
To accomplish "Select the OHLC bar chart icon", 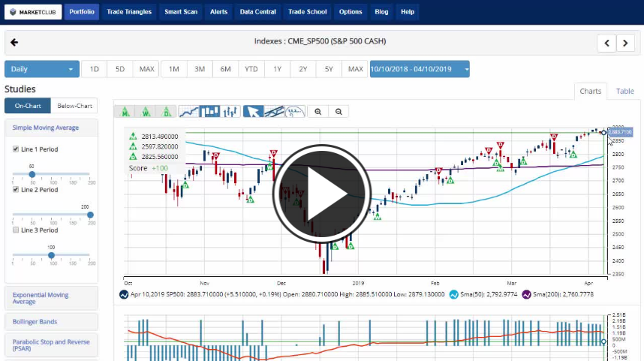I will point(231,111).
